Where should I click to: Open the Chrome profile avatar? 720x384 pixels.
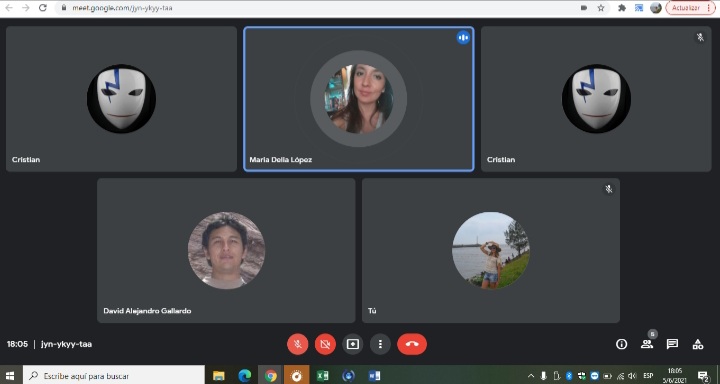656,8
